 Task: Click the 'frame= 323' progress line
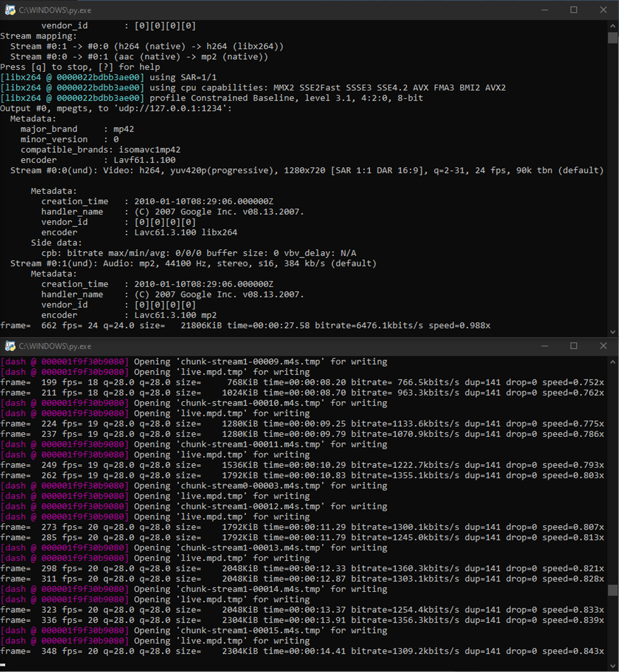(x=302, y=610)
